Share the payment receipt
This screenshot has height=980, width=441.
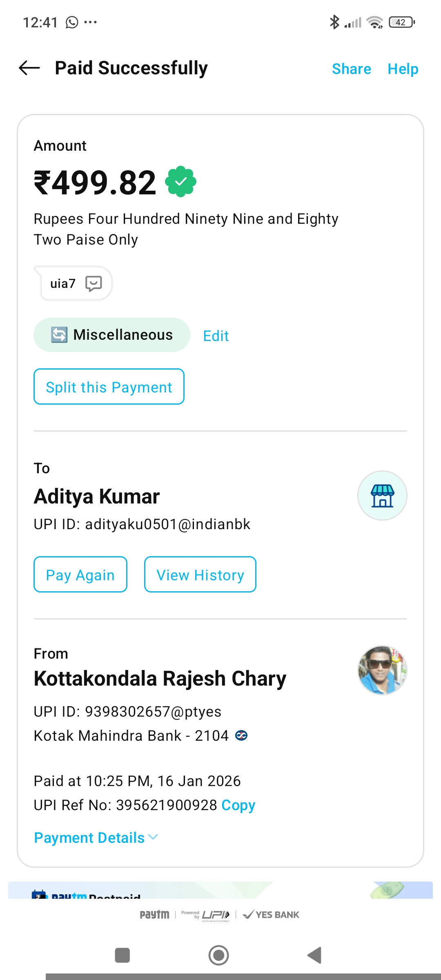(352, 69)
